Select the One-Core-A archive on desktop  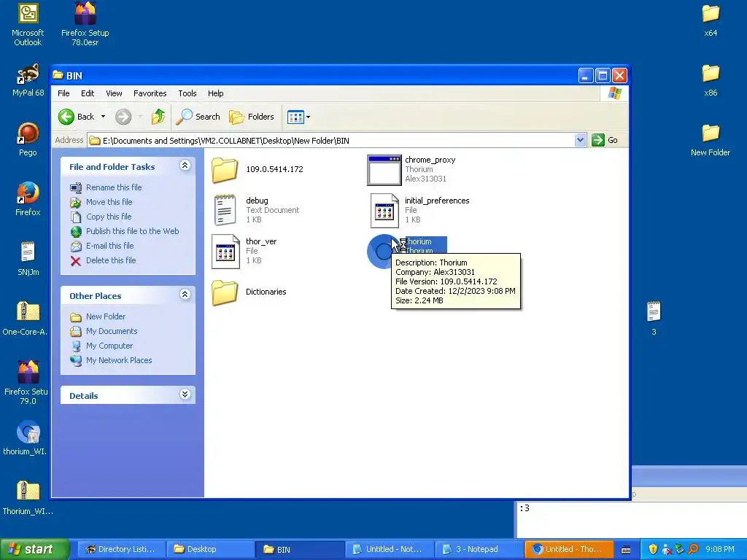28,312
